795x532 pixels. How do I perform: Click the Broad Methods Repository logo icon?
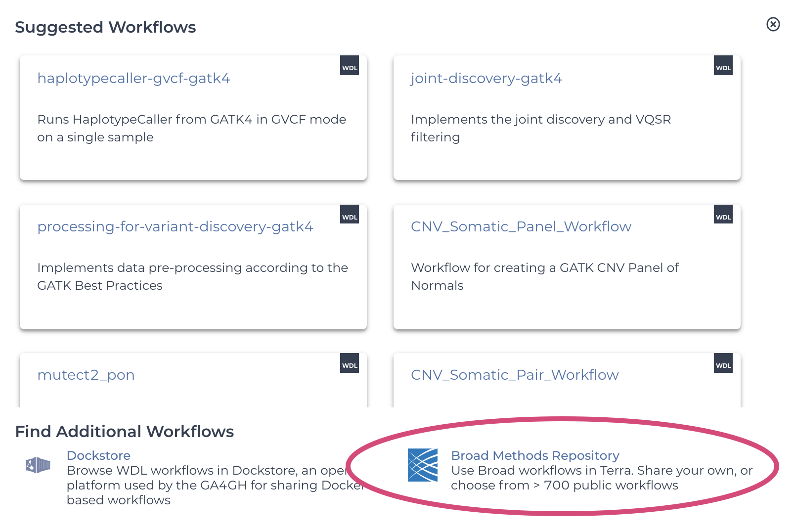(423, 465)
